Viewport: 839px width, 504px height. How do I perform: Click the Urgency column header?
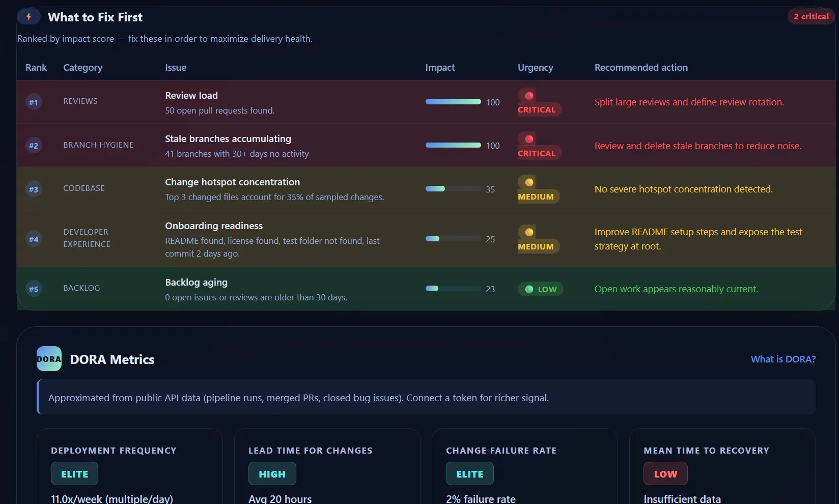tap(536, 68)
